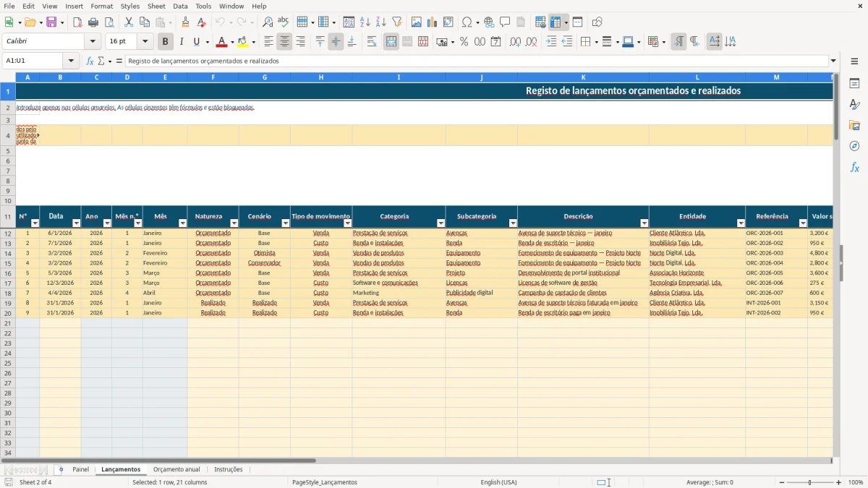Click the zoom out minus button
The width and height of the screenshot is (868, 488).
tap(781, 482)
